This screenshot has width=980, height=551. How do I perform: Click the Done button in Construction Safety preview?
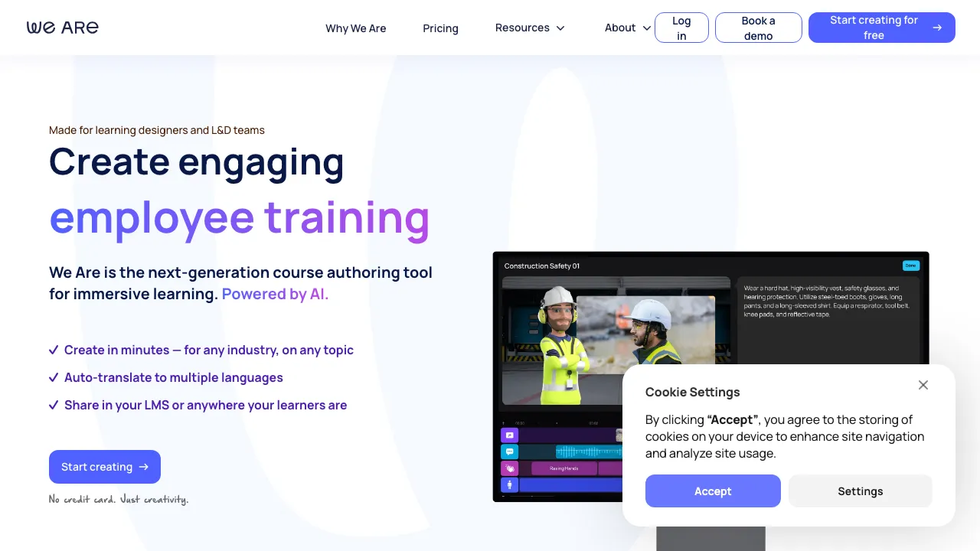tap(910, 266)
